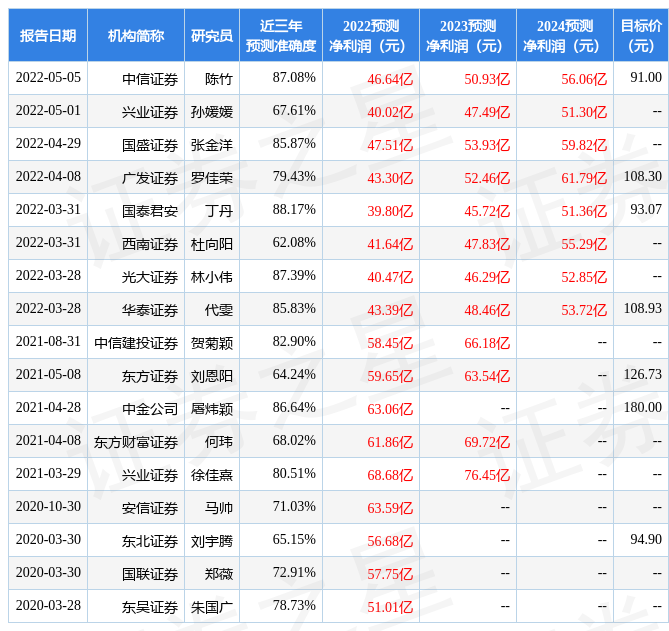Select 2023 forecast value 66.18亿
The width and height of the screenshot is (669, 631).
pos(487,343)
